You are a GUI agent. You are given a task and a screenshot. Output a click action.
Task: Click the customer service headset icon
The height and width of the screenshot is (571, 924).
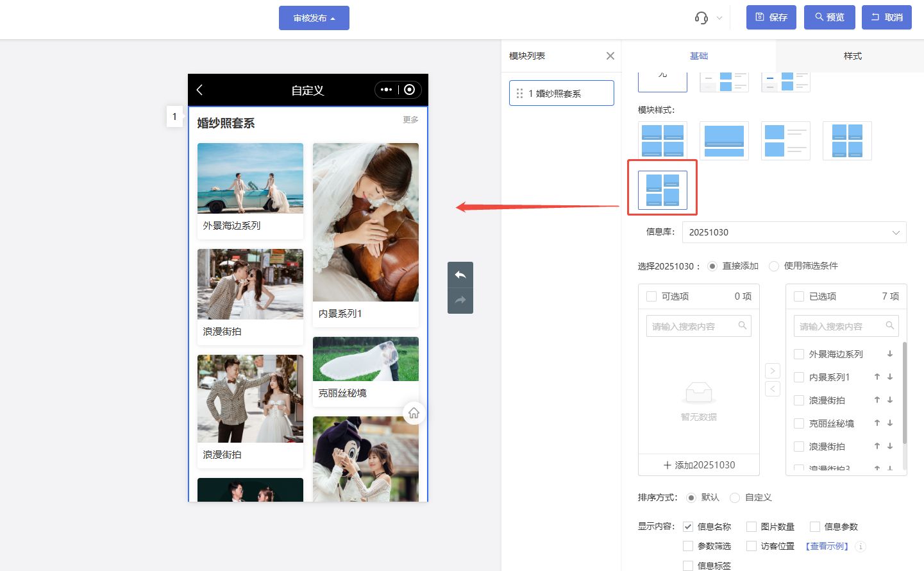pyautogui.click(x=701, y=18)
